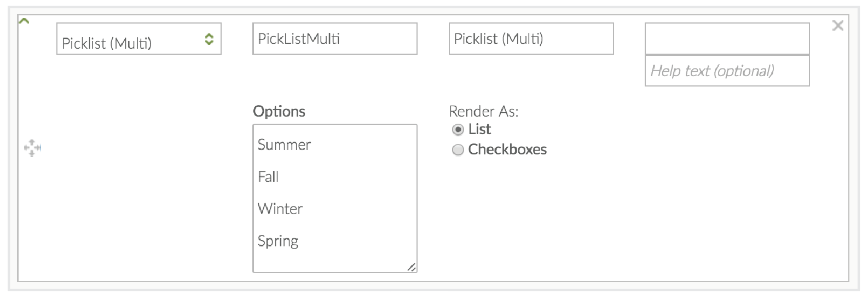868x300 pixels.
Task: Focus the Help text (optional) field
Action: (x=727, y=71)
